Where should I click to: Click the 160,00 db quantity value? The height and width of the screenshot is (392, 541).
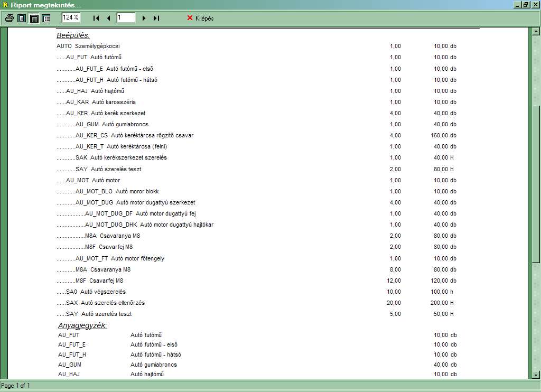click(443, 135)
